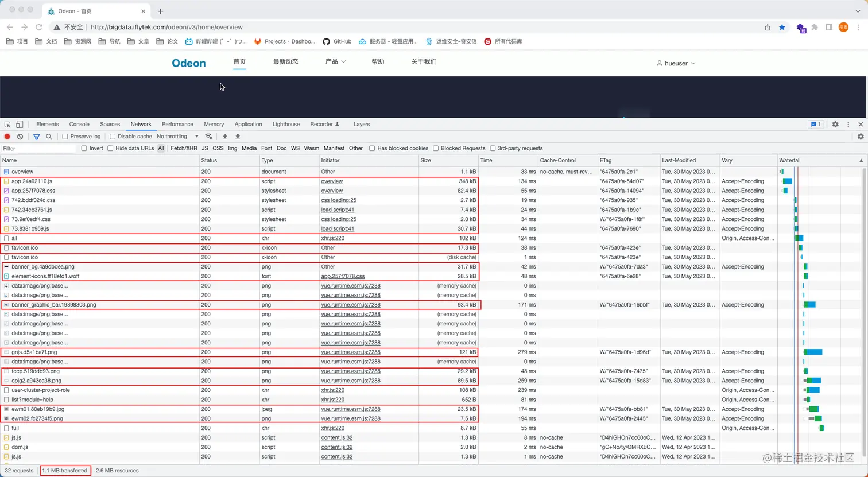Bookmark this page with star icon
The height and width of the screenshot is (477, 868).
pos(782,27)
